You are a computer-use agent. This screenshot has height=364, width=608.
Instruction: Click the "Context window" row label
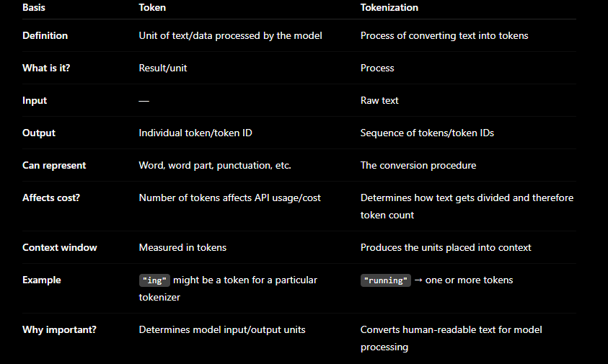click(60, 248)
